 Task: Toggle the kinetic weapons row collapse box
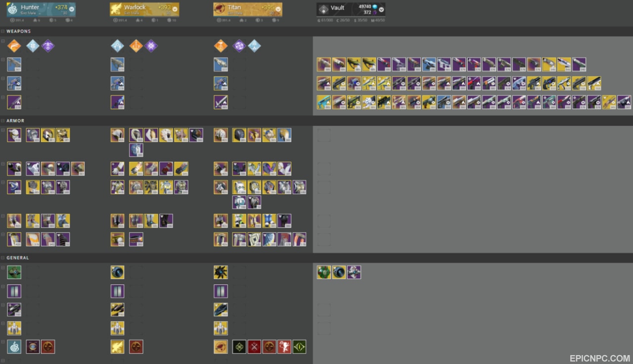click(x=3, y=60)
